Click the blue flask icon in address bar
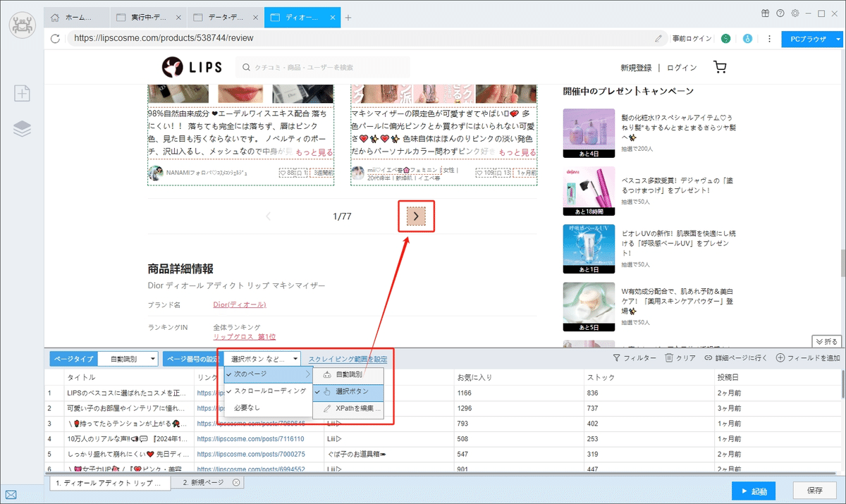This screenshot has height=504, width=846. pyautogui.click(x=748, y=38)
